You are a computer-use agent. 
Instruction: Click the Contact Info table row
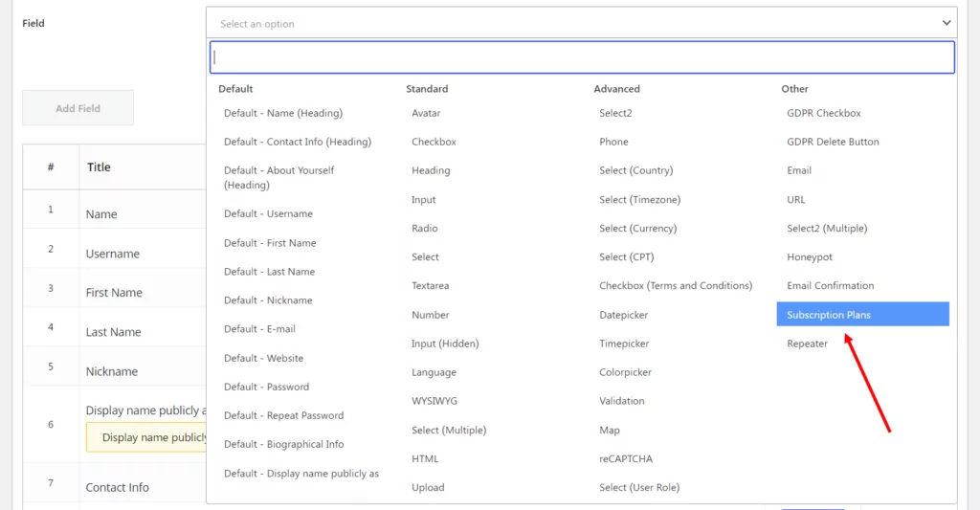(115, 482)
